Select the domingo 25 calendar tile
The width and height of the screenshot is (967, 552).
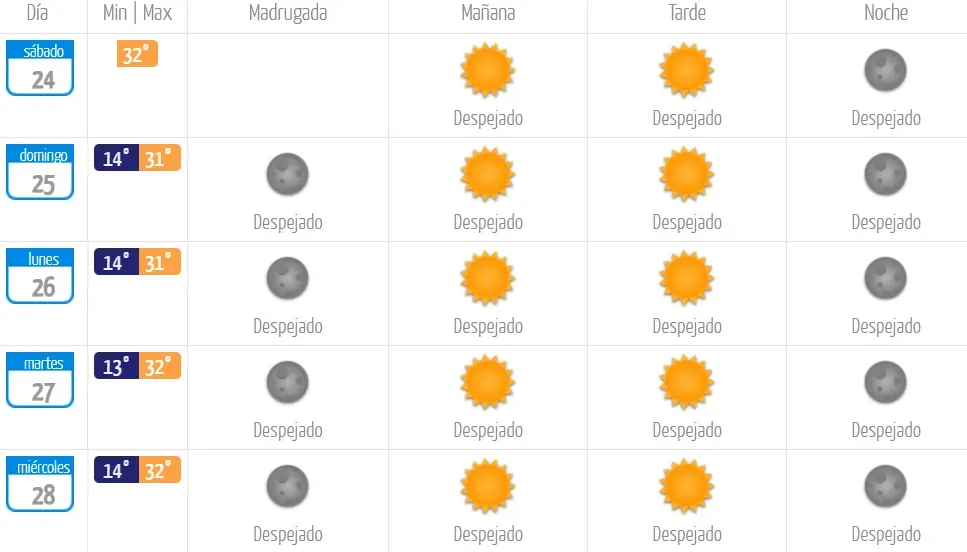tap(40, 172)
